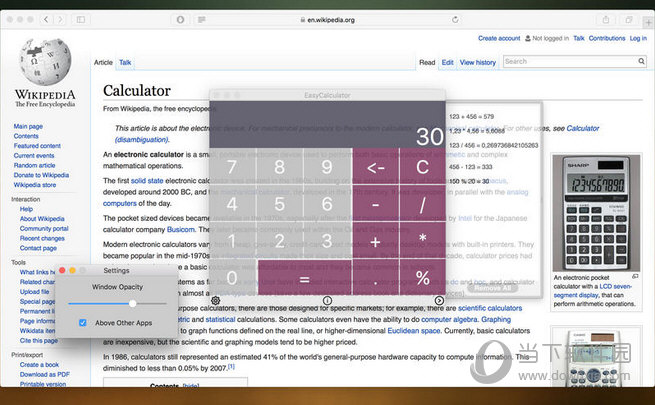Click the Log in link
The image size is (655, 405).
[x=638, y=38]
